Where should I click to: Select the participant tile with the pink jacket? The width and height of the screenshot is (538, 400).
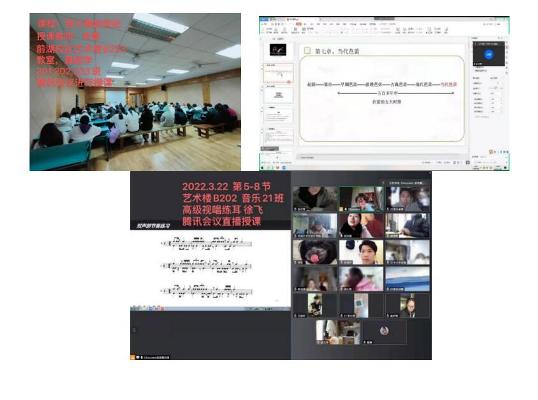point(361,279)
